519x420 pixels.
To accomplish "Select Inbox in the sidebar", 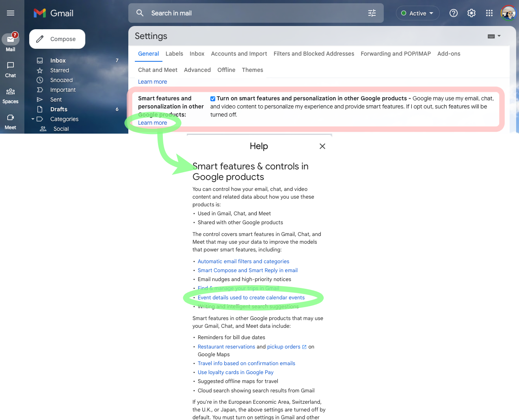I will [x=58, y=61].
